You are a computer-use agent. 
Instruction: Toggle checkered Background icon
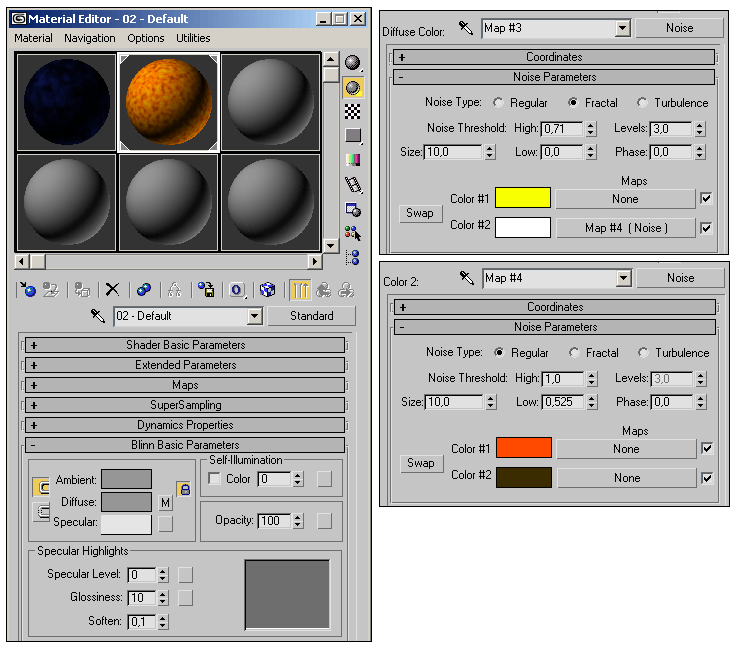click(x=353, y=111)
